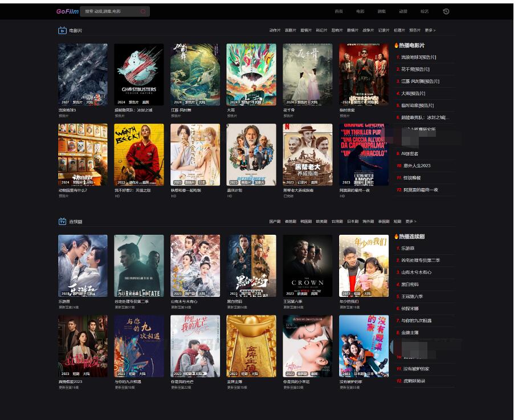518x420 pixels.
Task: Click the flame icon beside 热播连续剧
Action: click(x=396, y=236)
